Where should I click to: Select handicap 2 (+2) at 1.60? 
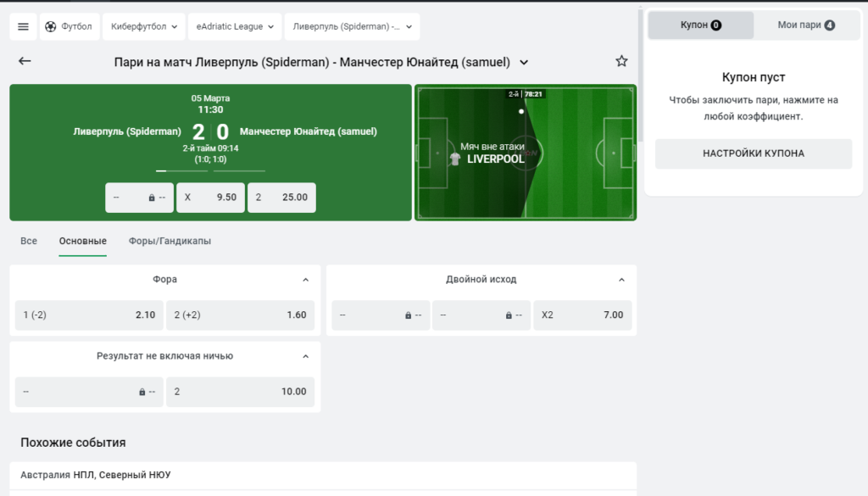click(x=240, y=315)
